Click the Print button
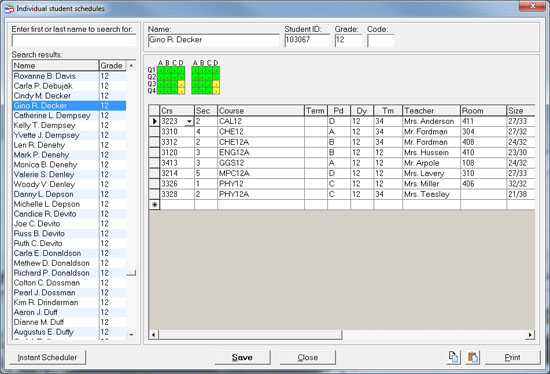Viewport: 550px width, 374px height. [x=512, y=357]
